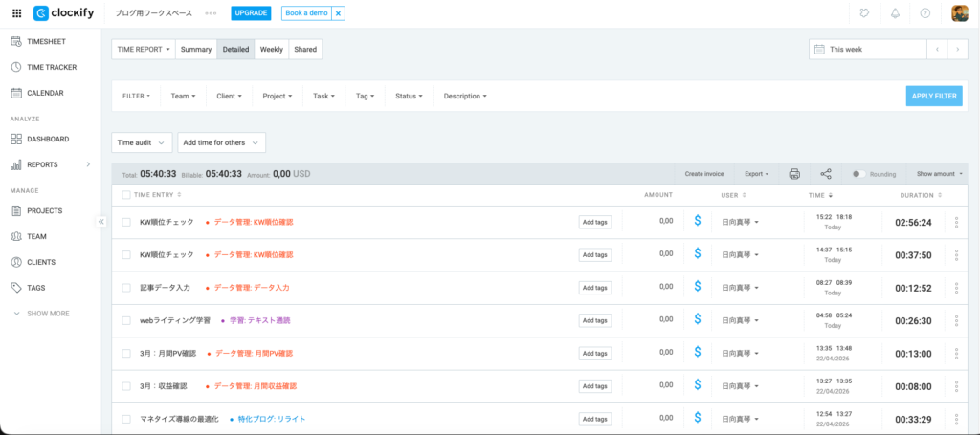Select checkbox for 3月：収益確認 entry

pos(126,386)
